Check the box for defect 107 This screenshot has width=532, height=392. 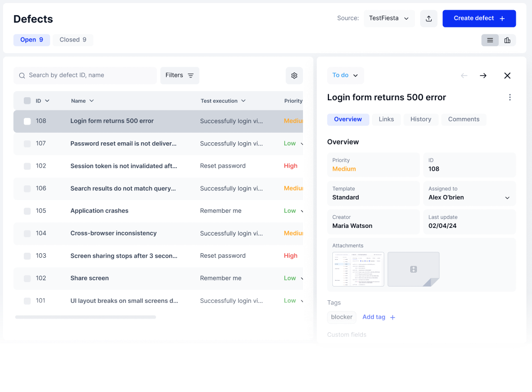27,144
